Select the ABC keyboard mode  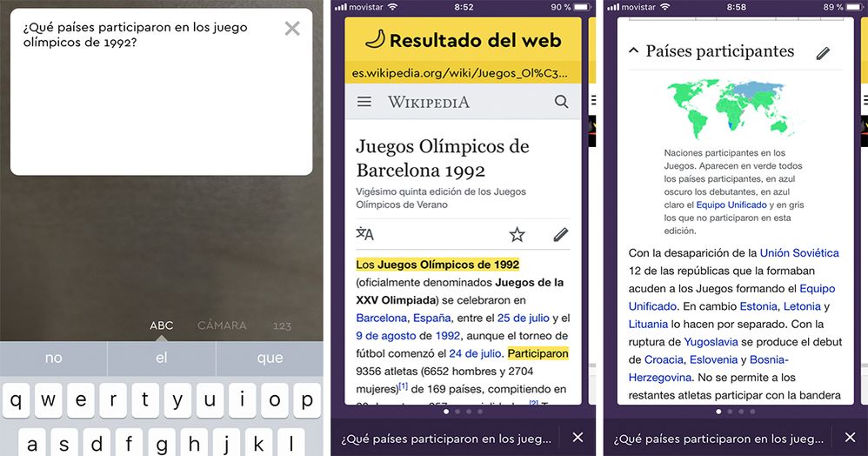[162, 325]
